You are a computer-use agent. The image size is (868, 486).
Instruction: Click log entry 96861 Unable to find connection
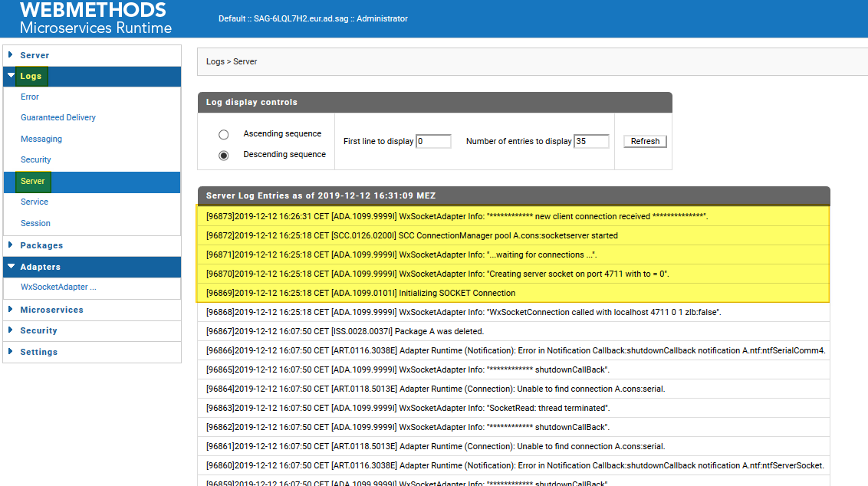click(x=513, y=446)
